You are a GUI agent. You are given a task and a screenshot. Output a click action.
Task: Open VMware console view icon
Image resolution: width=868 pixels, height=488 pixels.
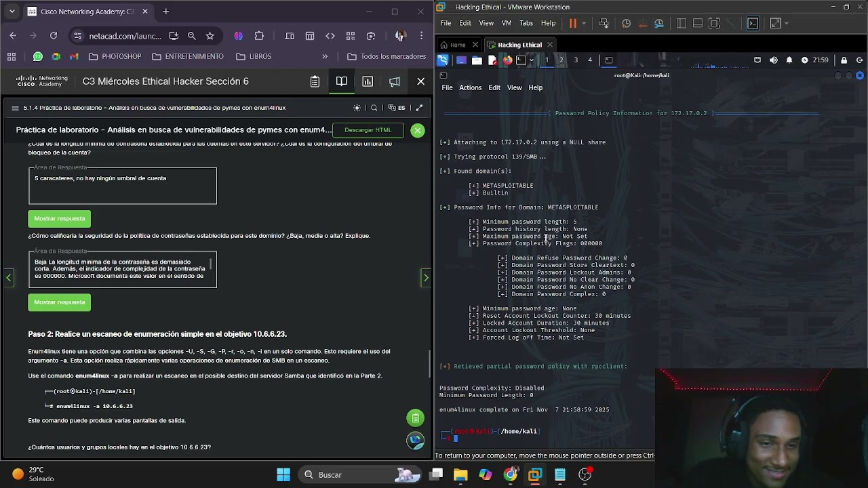(753, 23)
